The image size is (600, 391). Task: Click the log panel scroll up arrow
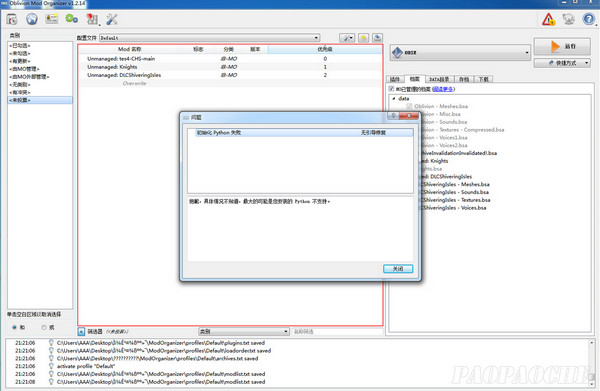click(591, 343)
